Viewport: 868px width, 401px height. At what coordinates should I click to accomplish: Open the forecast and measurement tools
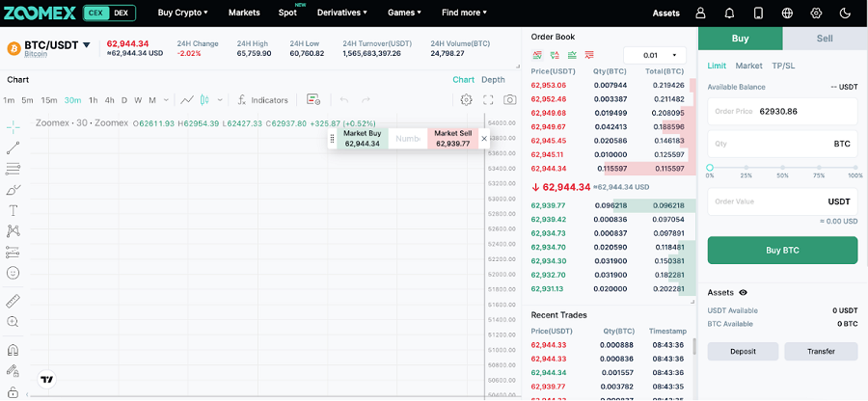point(14,253)
